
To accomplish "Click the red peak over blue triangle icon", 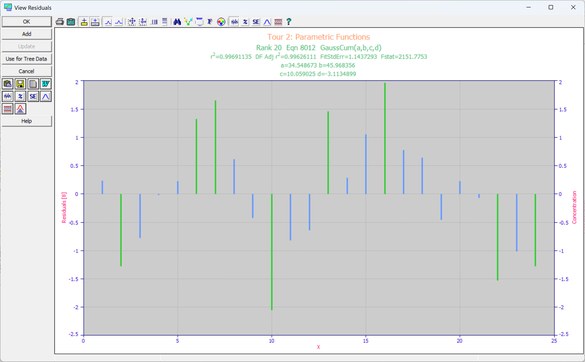I will (20, 109).
